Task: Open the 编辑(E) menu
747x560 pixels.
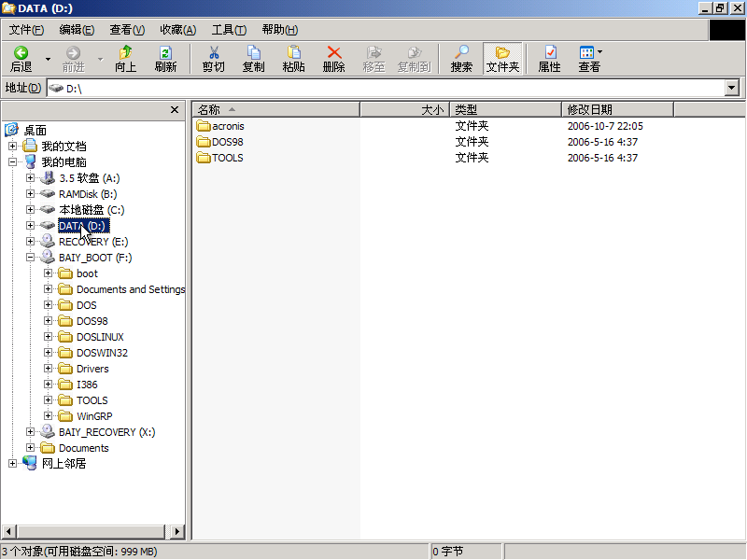Action: pos(77,30)
